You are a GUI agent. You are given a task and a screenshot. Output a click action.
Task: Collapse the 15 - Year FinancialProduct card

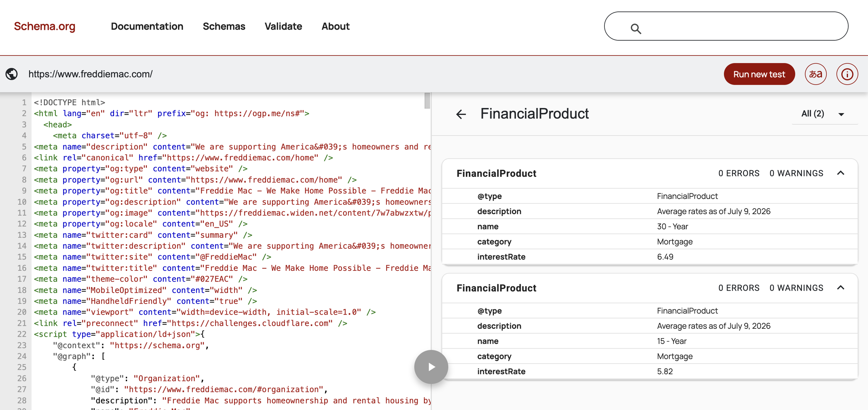click(x=841, y=287)
